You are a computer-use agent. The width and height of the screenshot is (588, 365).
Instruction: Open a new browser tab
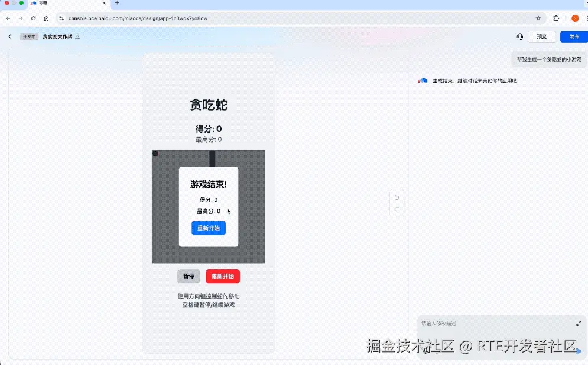117,3
